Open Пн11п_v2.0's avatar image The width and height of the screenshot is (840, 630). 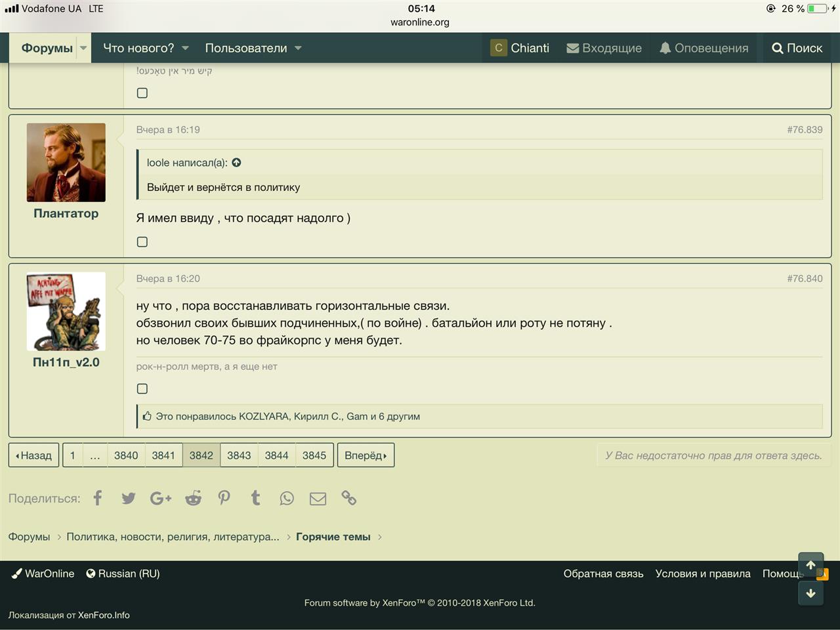(66, 312)
